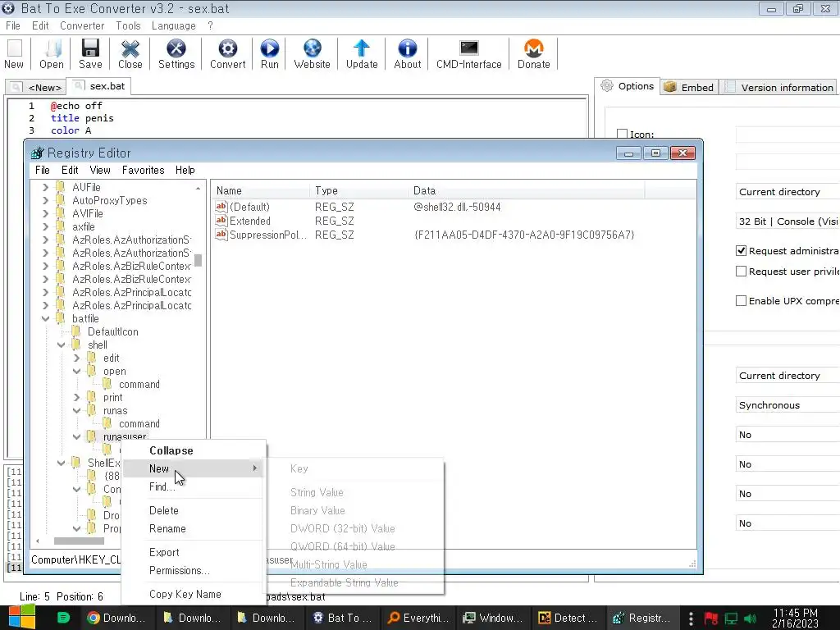Click the Windows taskbar item with monitor icon
Viewport: 840px width, 630px height.
click(x=493, y=618)
